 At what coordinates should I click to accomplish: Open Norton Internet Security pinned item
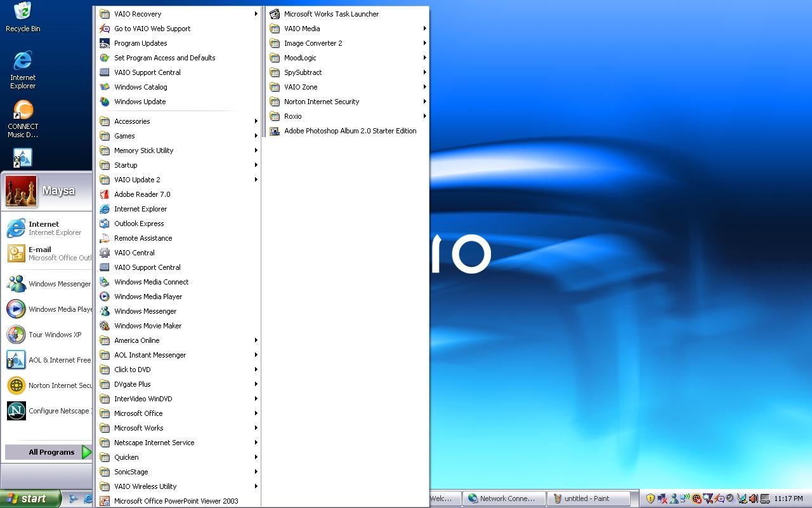48,385
